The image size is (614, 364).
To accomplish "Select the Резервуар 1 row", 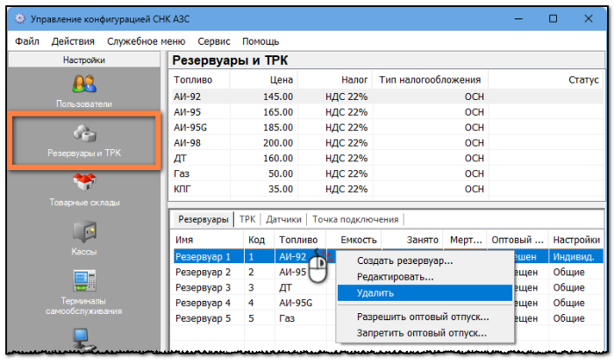I will (x=388, y=257).
